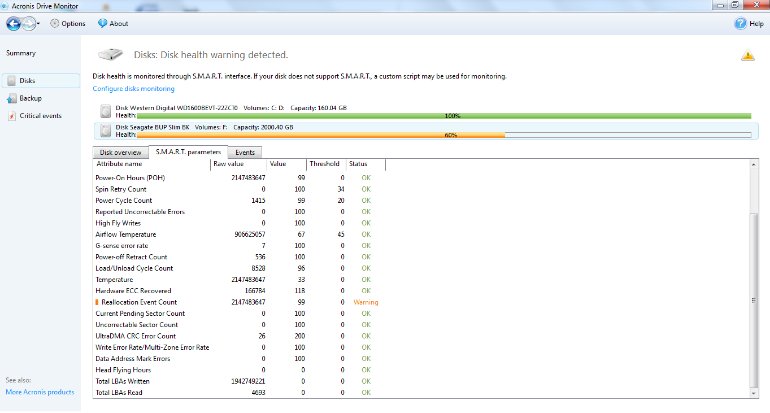Switch to the Disk overview tab
Screen dimensions: 770x413
coord(120,153)
